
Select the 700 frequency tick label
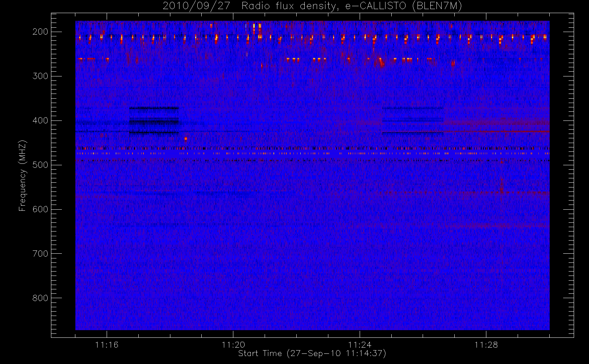(x=40, y=254)
